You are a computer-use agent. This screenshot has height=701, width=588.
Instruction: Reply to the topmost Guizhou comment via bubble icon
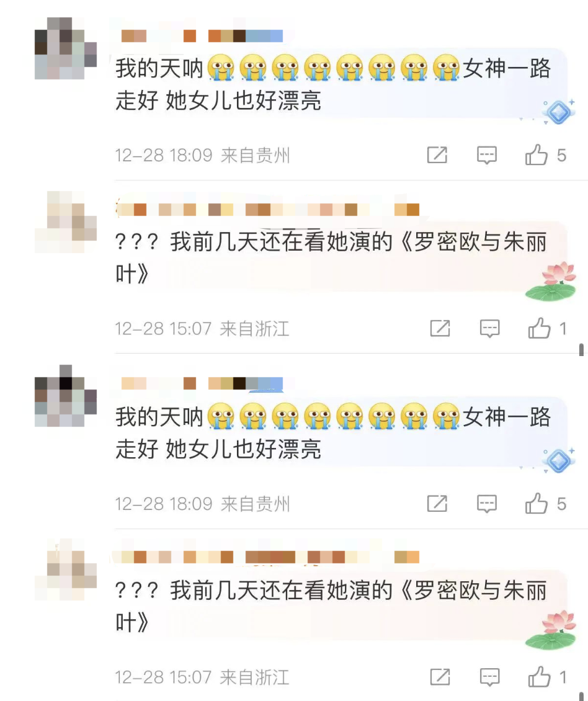tap(486, 155)
